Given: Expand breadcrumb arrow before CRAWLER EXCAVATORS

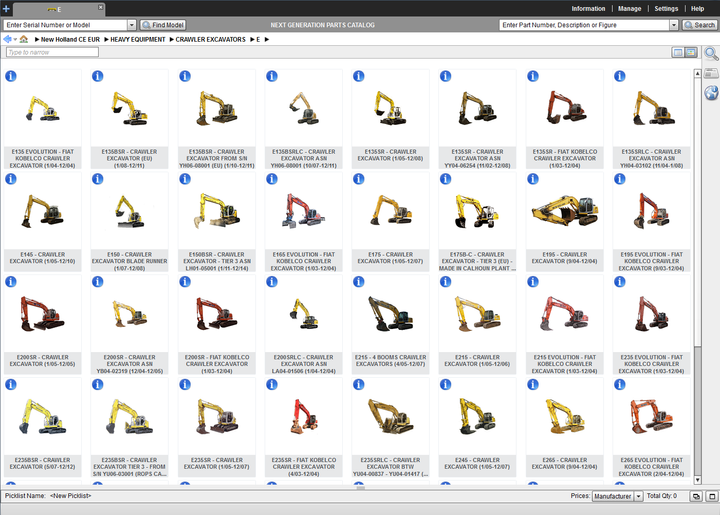Looking at the screenshot, I should pyautogui.click(x=172, y=39).
